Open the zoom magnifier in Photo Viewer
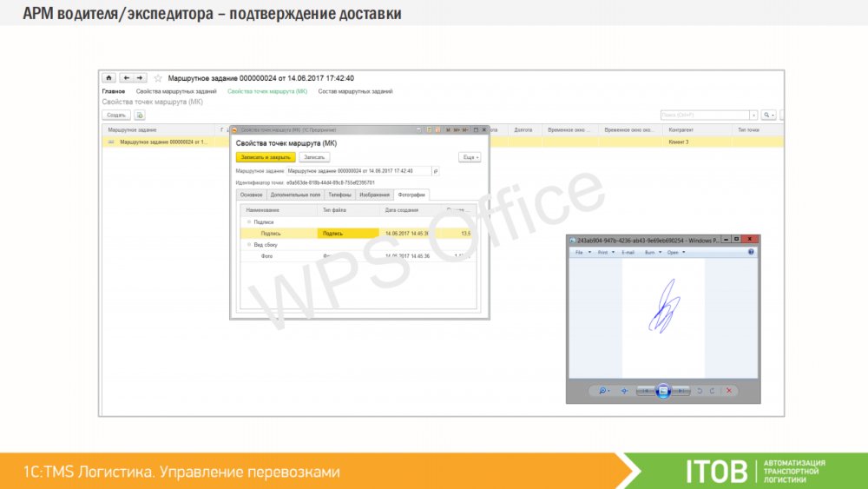The height and width of the screenshot is (489, 868). pos(602,391)
